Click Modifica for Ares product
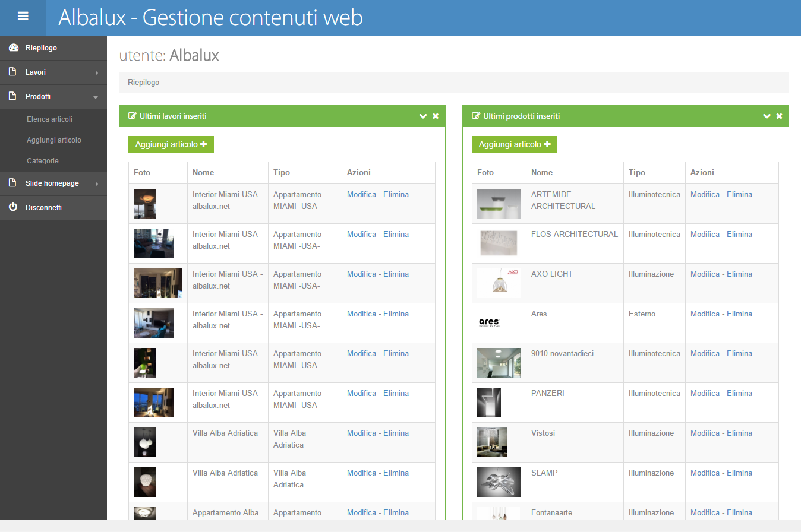The image size is (801, 532). (x=705, y=313)
